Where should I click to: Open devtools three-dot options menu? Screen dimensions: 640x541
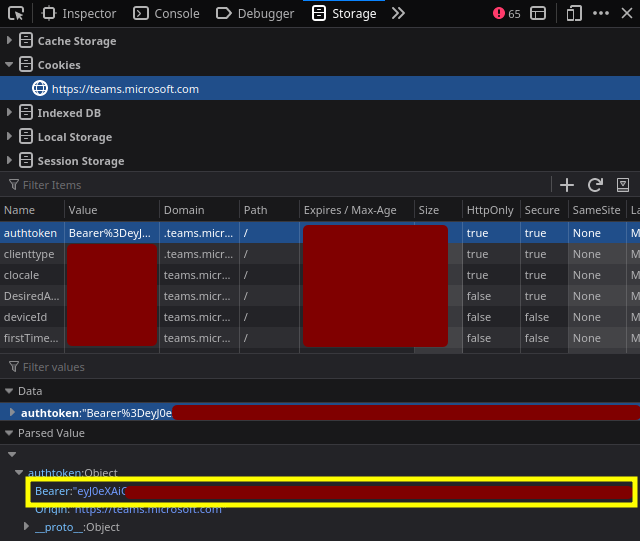[601, 13]
